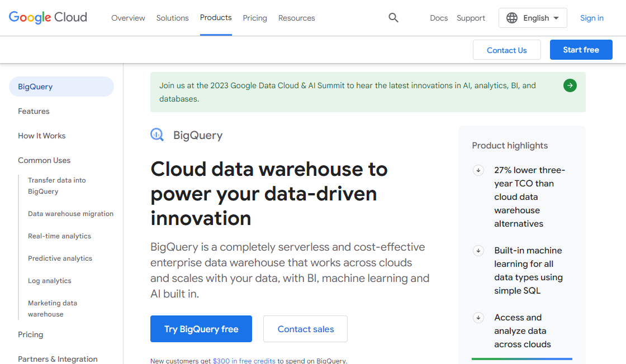Open Data warehouse migration
626x364 pixels.
pyautogui.click(x=70, y=214)
